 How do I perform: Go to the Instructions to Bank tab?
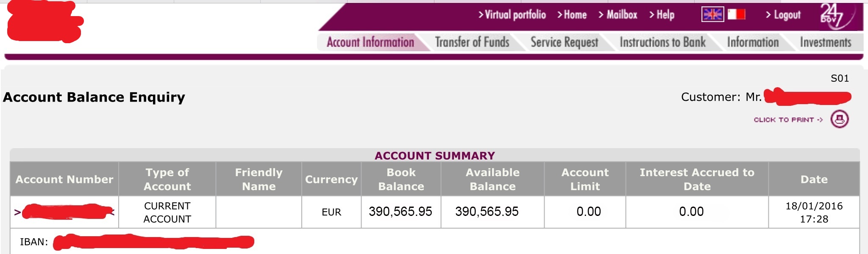pos(662,42)
